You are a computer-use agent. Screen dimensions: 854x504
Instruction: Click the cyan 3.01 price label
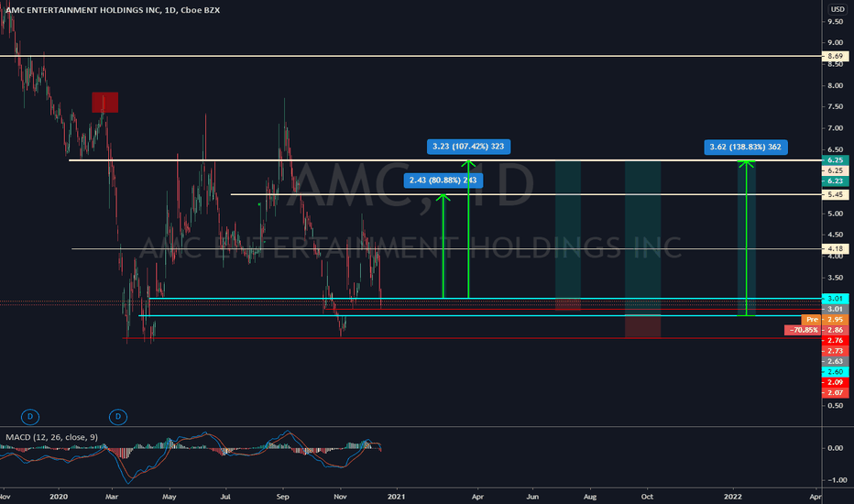tap(835, 299)
